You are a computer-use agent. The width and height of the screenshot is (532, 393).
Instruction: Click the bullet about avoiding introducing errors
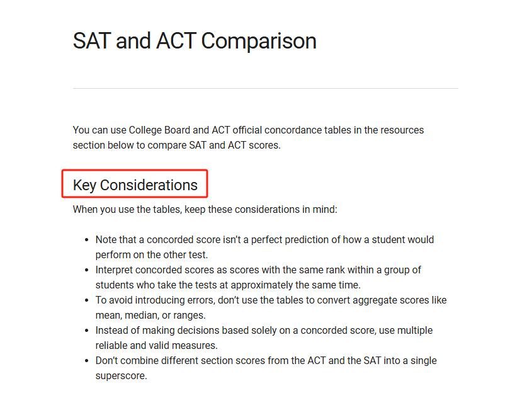point(271,307)
